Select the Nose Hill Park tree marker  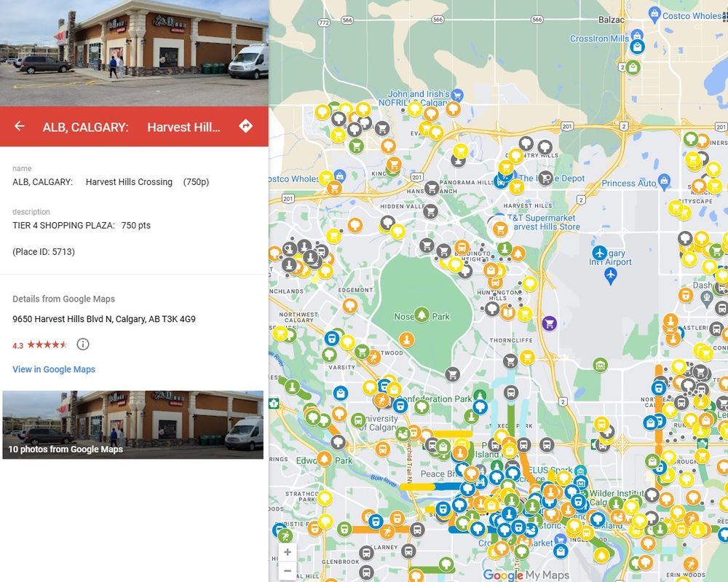tap(422, 315)
